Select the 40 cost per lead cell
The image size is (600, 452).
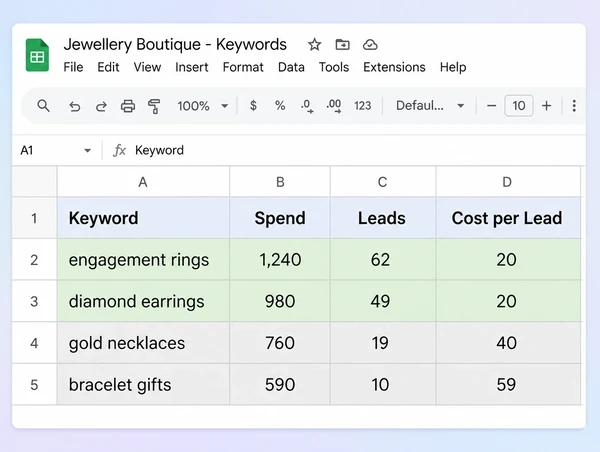[x=508, y=343]
